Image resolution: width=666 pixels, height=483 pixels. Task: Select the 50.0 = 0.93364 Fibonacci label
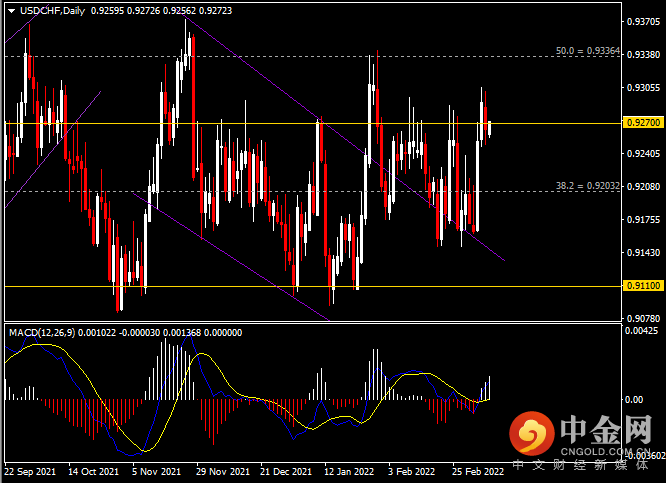click(589, 49)
